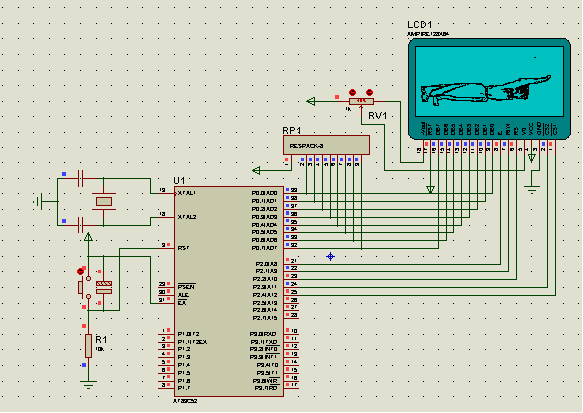Select the R1 10k resistor symbol
583x413 pixels.
point(88,346)
